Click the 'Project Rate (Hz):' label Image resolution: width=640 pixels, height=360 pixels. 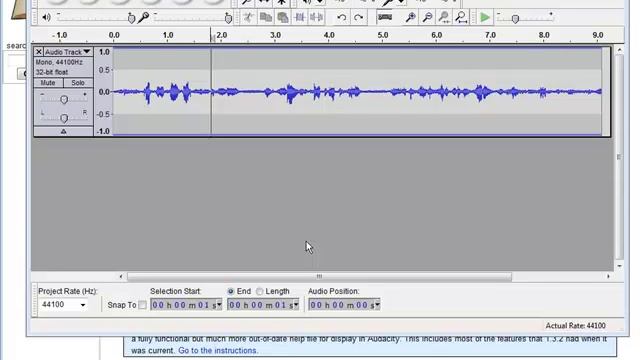tap(68, 291)
